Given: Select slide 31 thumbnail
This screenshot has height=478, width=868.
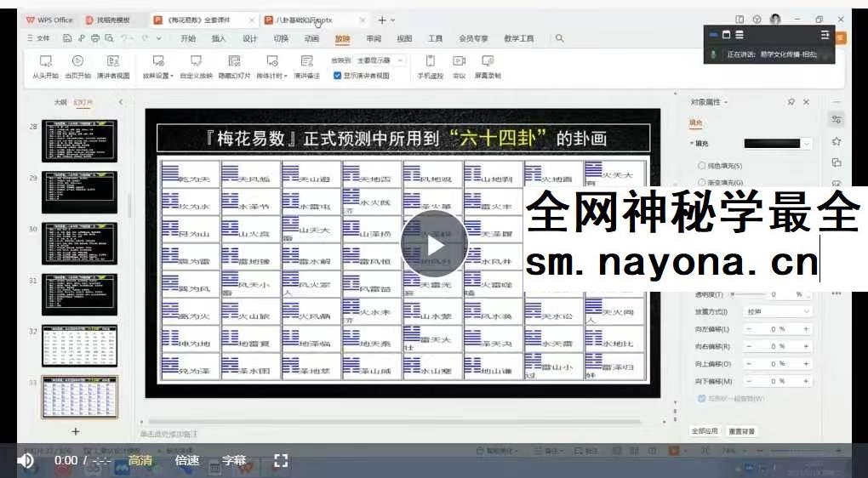Looking at the screenshot, I should click(80, 294).
